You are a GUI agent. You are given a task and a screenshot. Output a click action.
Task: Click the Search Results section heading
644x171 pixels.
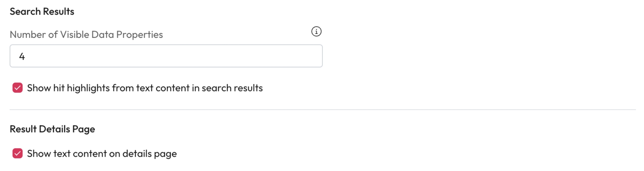(42, 12)
